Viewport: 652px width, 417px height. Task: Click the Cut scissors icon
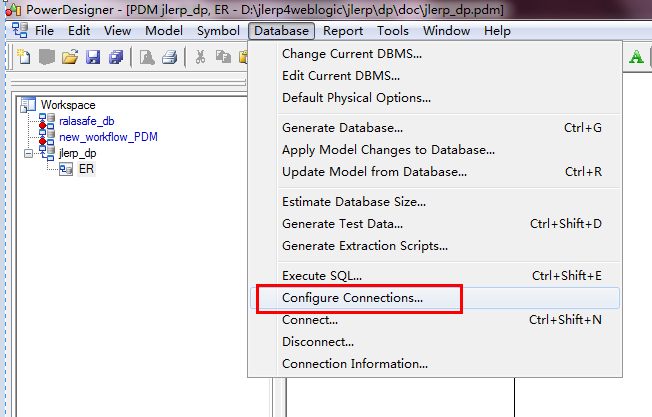[200, 57]
